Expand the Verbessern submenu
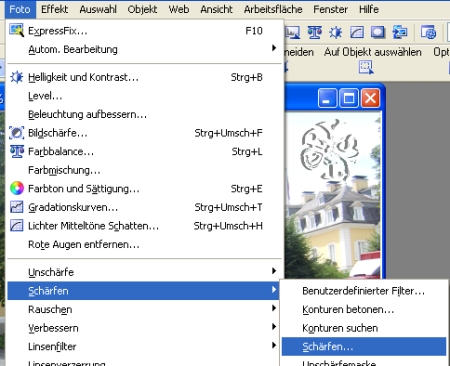Viewport: 450px width, 366px height. pyautogui.click(x=144, y=328)
